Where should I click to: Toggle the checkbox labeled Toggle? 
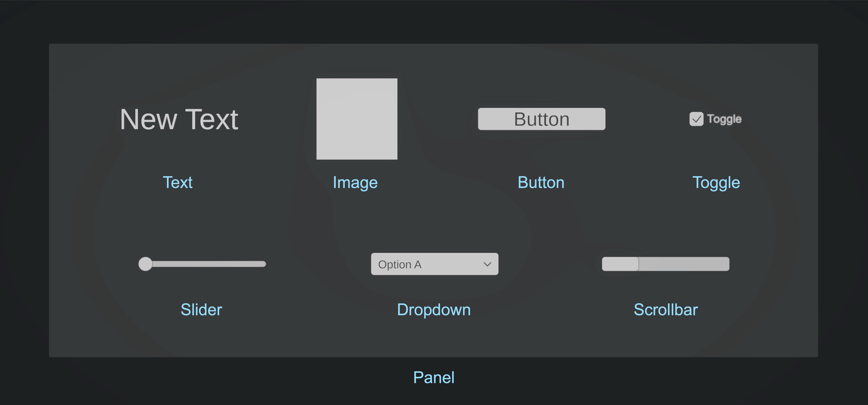pos(697,119)
